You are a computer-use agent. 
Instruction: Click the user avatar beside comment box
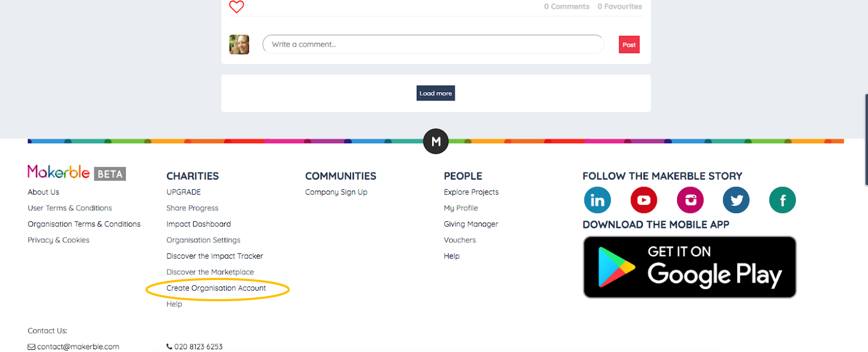pyautogui.click(x=239, y=44)
